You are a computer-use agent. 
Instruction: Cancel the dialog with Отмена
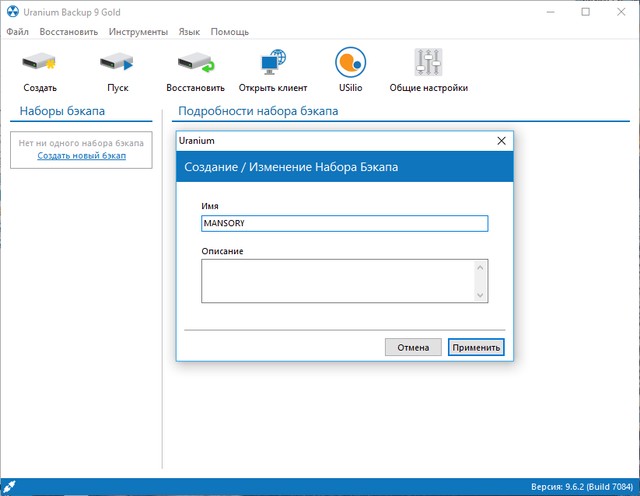413,347
